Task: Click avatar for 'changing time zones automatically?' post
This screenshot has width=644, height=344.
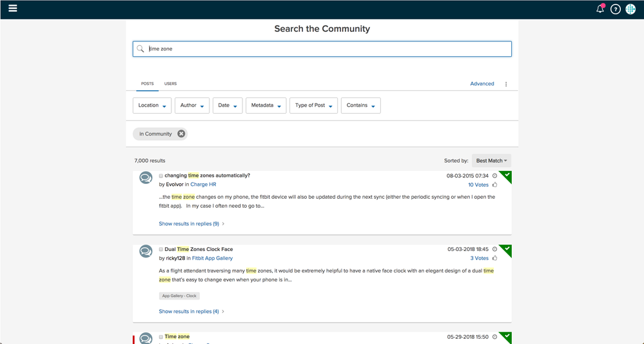Action: point(146,177)
